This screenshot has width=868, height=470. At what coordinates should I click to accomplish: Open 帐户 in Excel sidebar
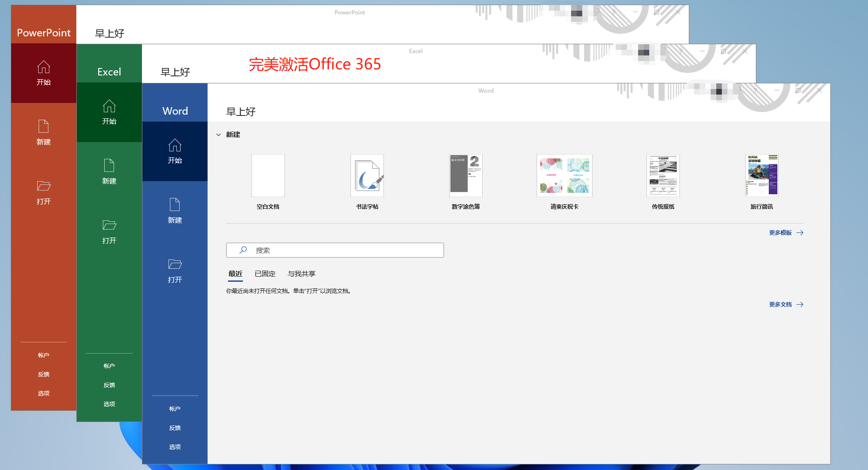tap(109, 366)
